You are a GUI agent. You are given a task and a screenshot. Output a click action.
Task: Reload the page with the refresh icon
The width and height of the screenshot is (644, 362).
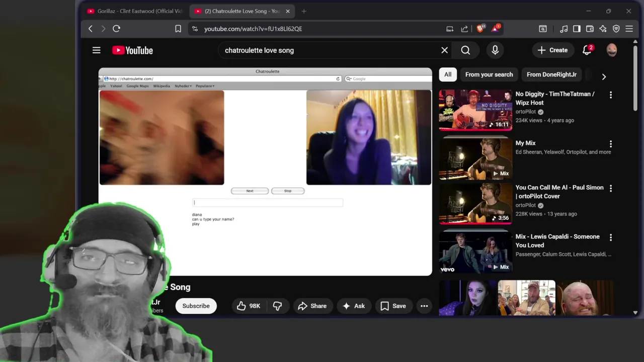coord(116,29)
